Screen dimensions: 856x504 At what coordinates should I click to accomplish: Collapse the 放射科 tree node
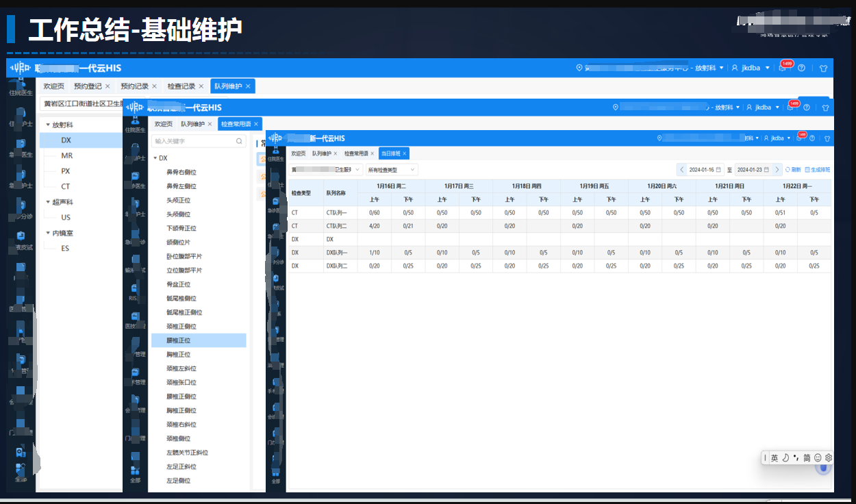tap(47, 125)
